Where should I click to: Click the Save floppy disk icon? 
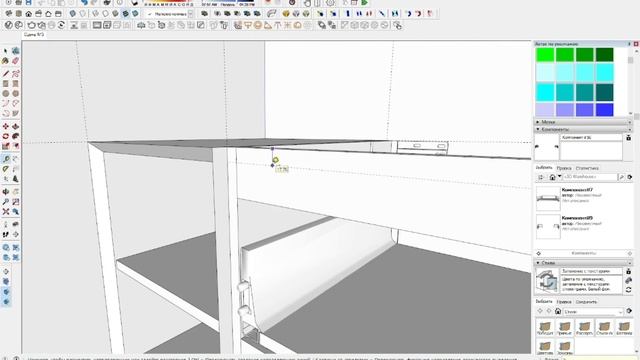click(29, 2)
